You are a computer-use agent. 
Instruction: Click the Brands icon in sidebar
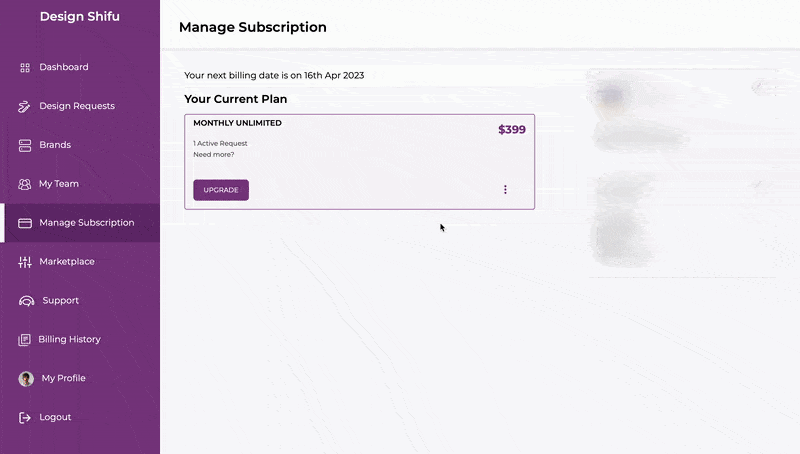coord(25,145)
